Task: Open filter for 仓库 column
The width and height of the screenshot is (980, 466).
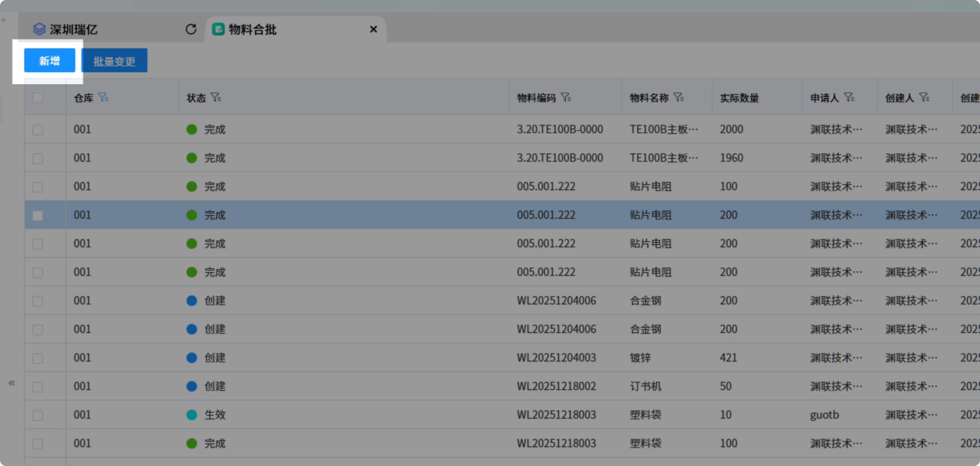Action: (x=103, y=97)
